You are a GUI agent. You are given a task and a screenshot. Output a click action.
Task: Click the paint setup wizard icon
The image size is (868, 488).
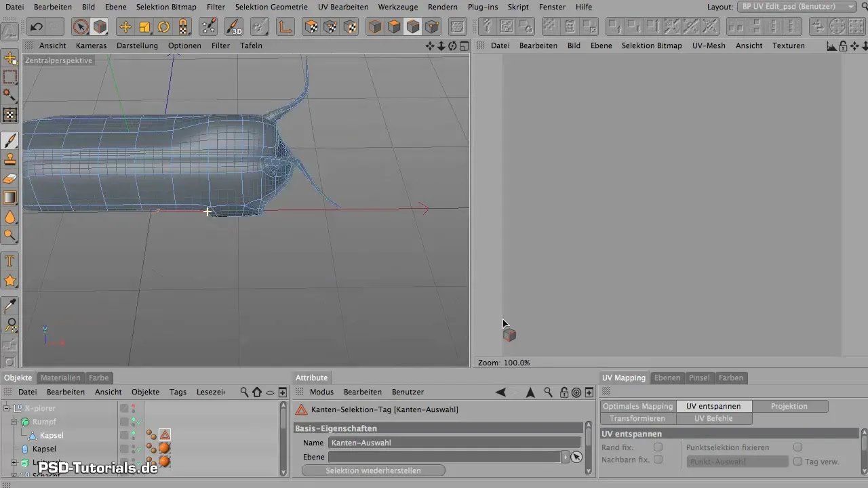210,27
